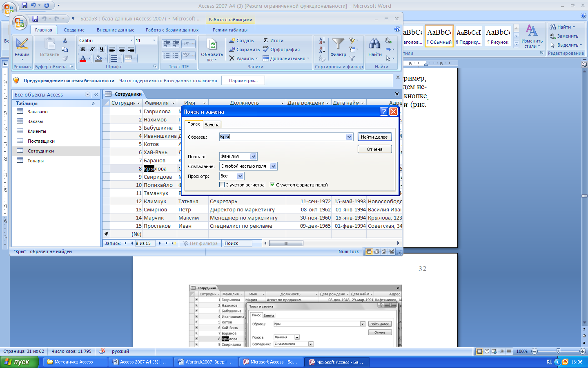Align text left in Access ribbon

pos(112,49)
